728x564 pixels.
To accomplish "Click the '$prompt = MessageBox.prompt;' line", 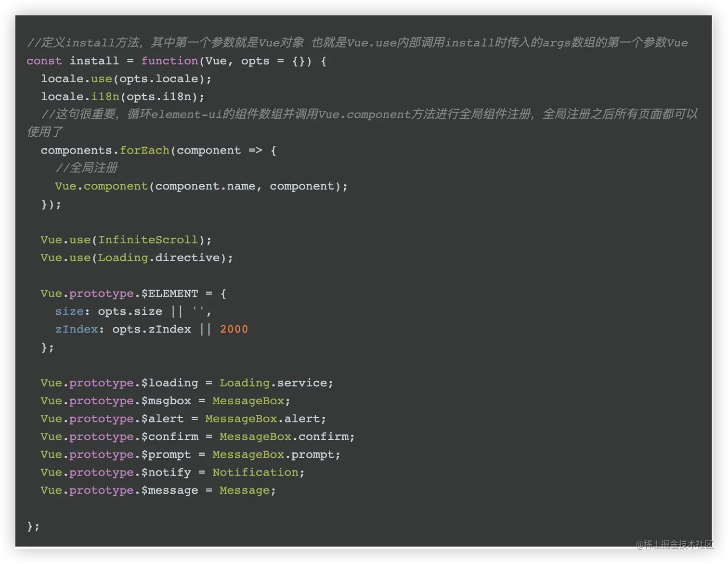I will coord(191,455).
